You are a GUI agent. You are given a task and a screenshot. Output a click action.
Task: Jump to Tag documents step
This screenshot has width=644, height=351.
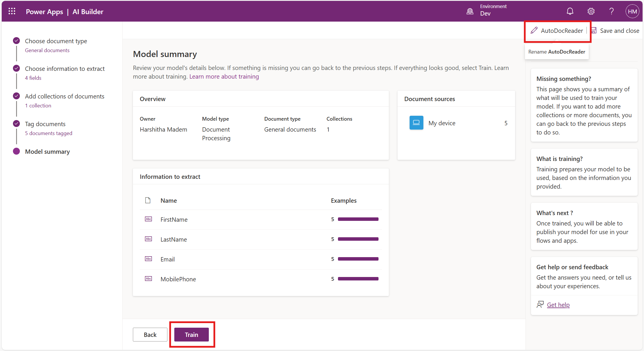pos(45,124)
